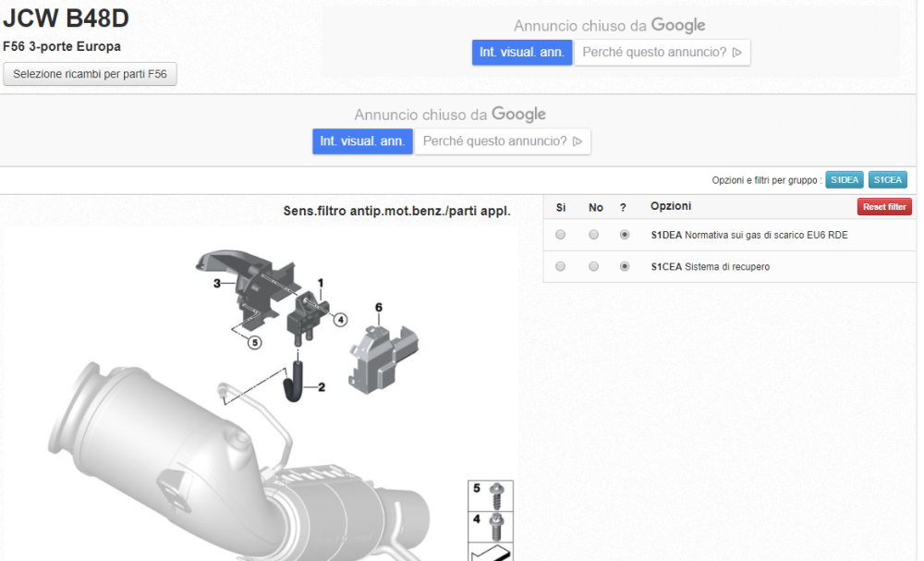This screenshot has width=924, height=561.
Task: Click the 'No' column header
Action: (595, 207)
